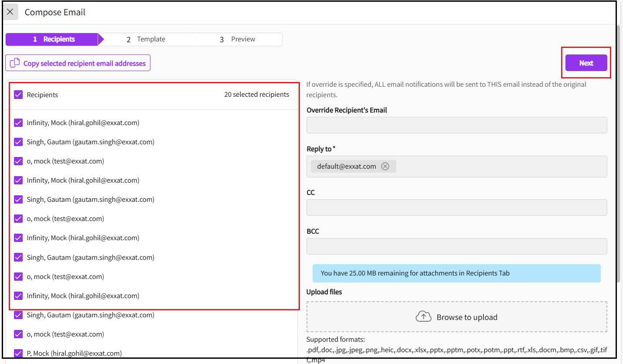This screenshot has width=623, height=364.
Task: Click the cloud upload icon
Action: point(423,317)
